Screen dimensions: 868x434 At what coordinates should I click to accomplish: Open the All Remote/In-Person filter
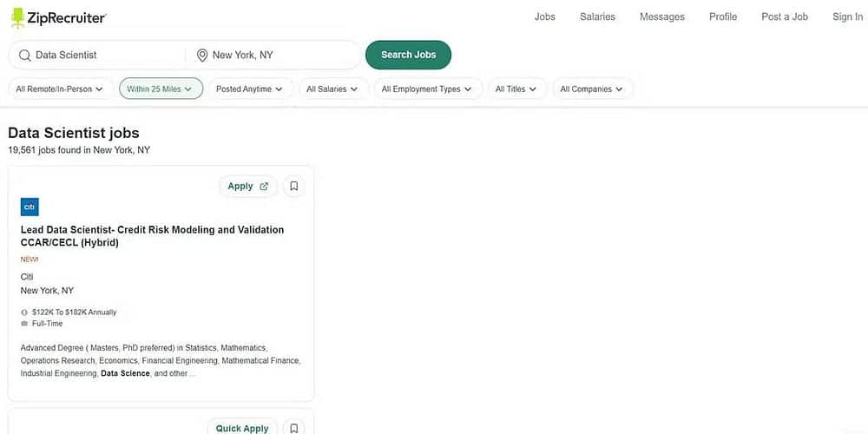(x=59, y=89)
